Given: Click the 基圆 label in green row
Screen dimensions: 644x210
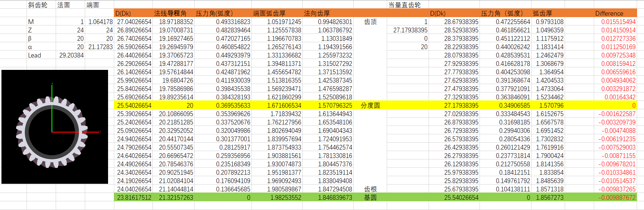Looking at the screenshot, I should (x=370, y=197).
